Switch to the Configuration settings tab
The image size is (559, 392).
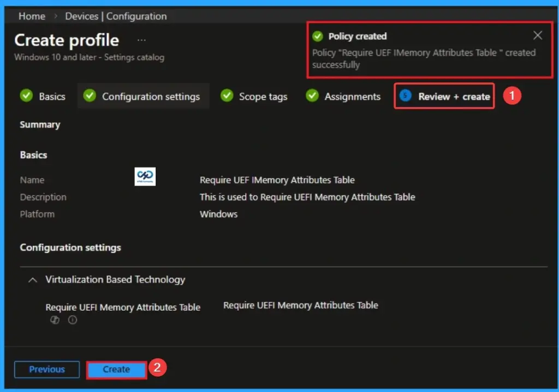(x=151, y=96)
